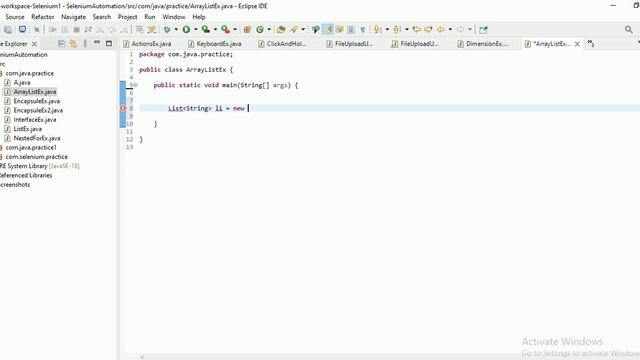640x360 pixels.
Task: Click the Drop To Frame icon
Action: pos(139,29)
